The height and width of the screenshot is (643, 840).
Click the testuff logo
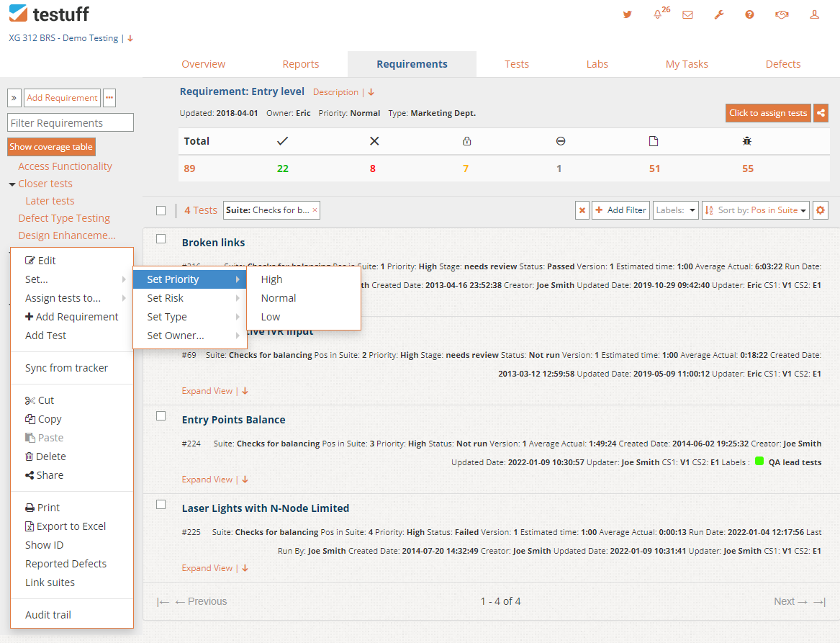click(49, 14)
